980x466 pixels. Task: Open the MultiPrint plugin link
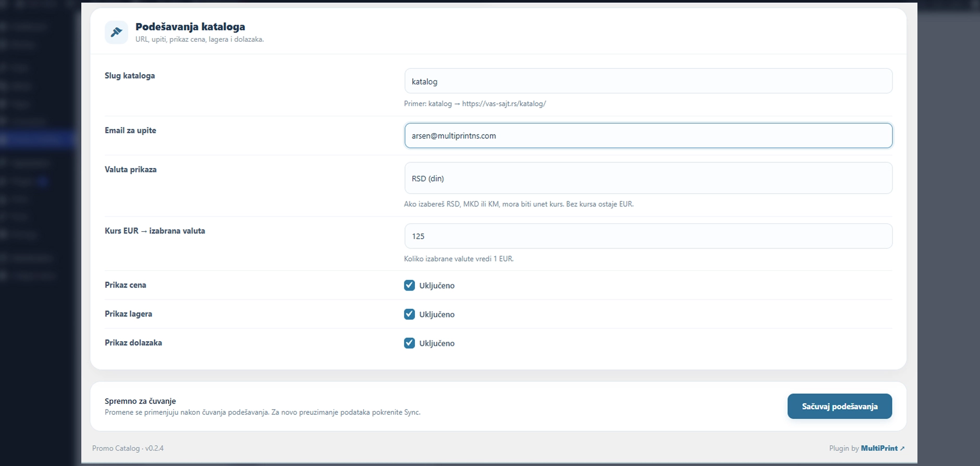tap(879, 448)
